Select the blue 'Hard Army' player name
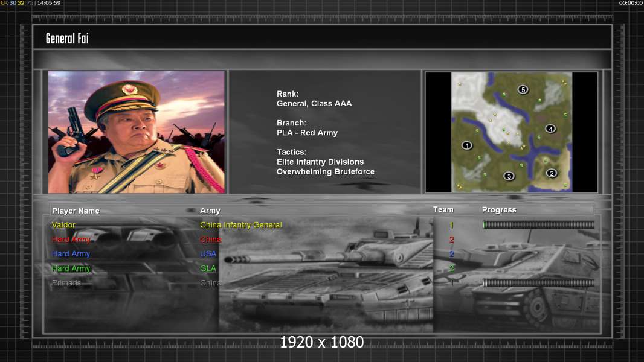Screen dimensions: 644x362 point(71,254)
